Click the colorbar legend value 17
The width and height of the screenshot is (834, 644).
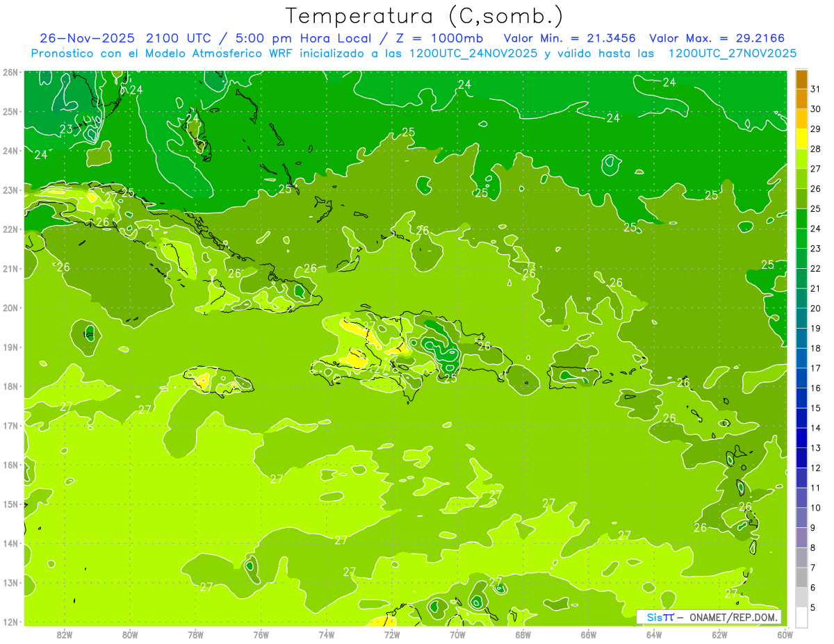pyautogui.click(x=816, y=368)
